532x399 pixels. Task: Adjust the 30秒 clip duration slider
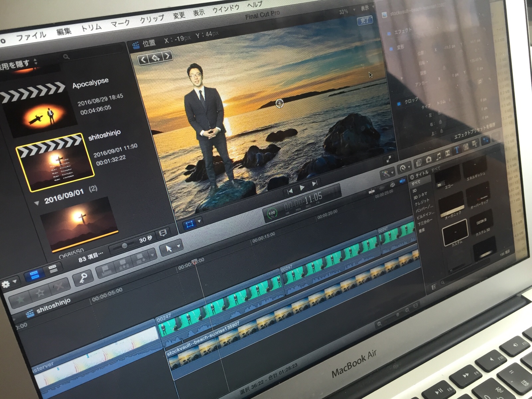[x=124, y=245]
